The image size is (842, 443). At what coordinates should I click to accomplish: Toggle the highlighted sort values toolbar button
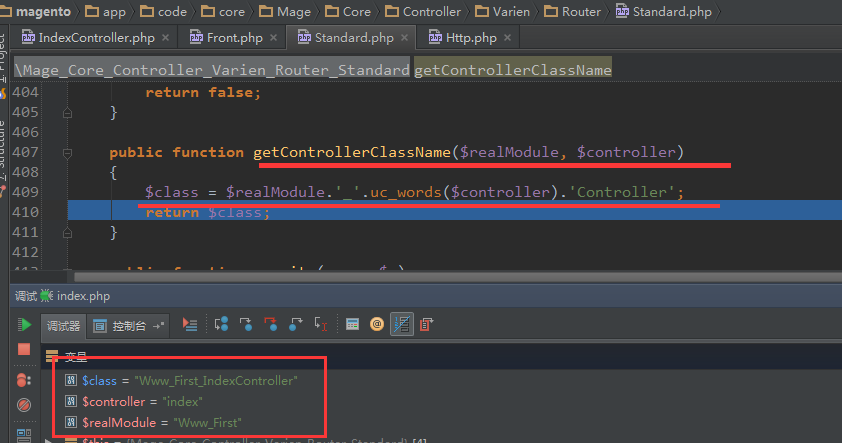click(x=402, y=324)
